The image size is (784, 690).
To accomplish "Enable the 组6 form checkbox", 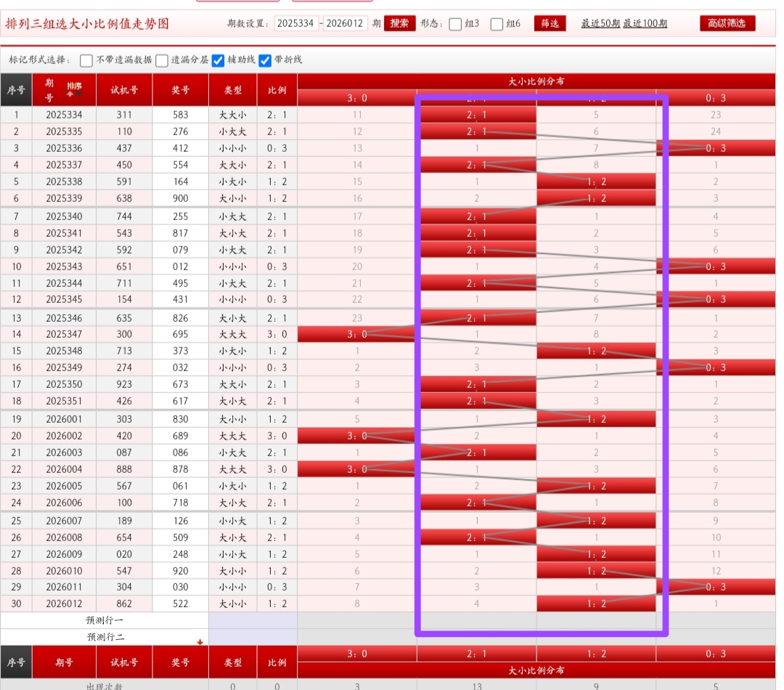I will tap(497, 24).
